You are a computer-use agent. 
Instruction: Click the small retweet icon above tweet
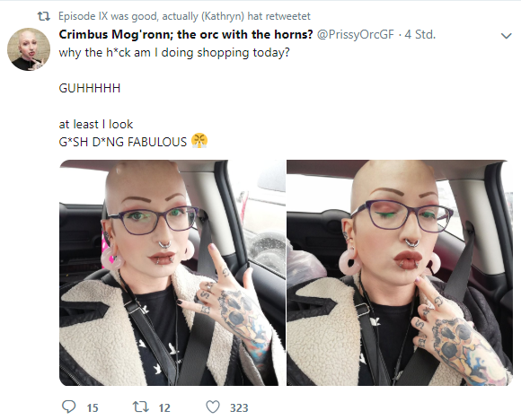43,16
